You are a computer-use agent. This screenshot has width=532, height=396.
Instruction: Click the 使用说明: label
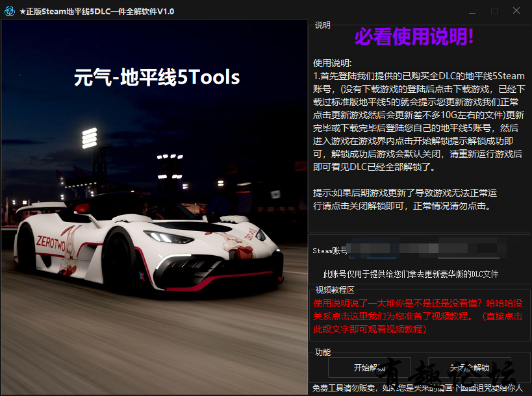[332, 63]
